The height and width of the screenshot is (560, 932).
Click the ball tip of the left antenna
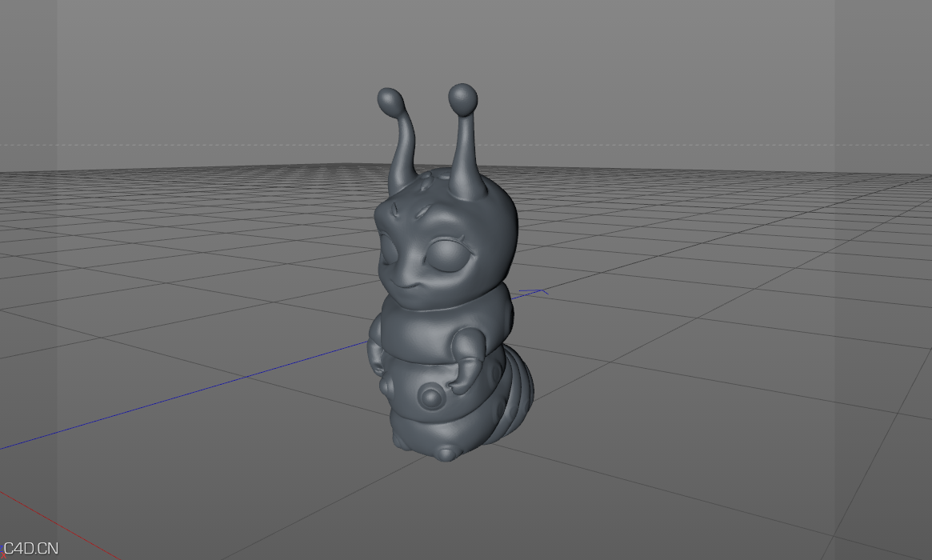click(x=390, y=101)
